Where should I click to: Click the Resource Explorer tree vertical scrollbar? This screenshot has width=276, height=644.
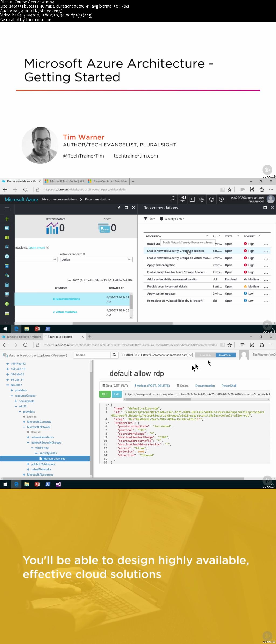pyautogui.click(x=91, y=418)
